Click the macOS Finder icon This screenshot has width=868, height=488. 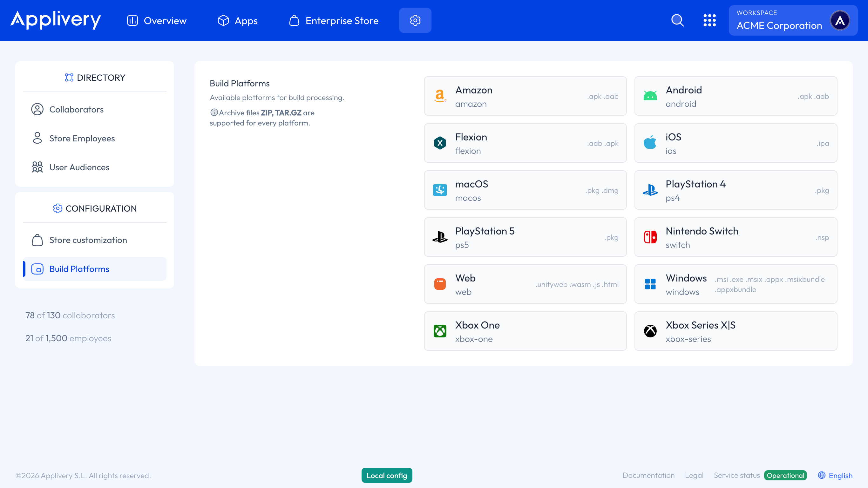tap(440, 190)
